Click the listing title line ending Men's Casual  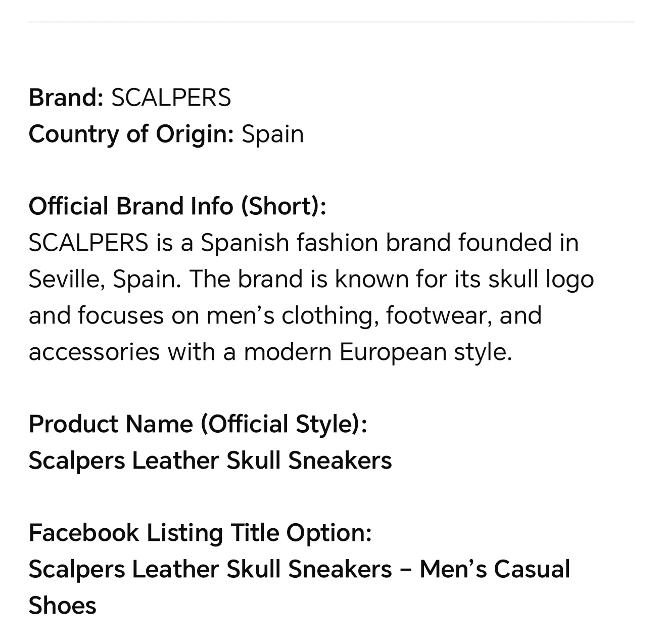[x=300, y=569]
